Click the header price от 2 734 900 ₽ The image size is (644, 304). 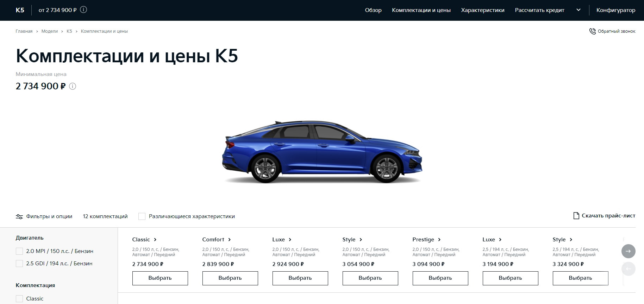[x=58, y=10]
